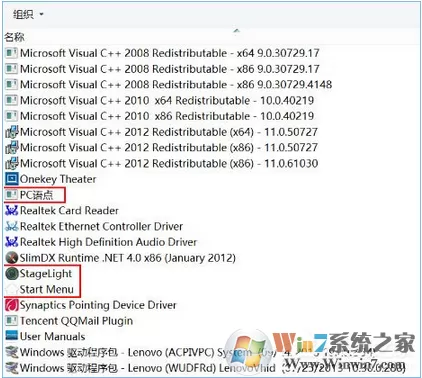Viewport: 422px width, 378px height.
Task: Click the Visual C++ 2012 x64 installer icon
Action: (11, 132)
